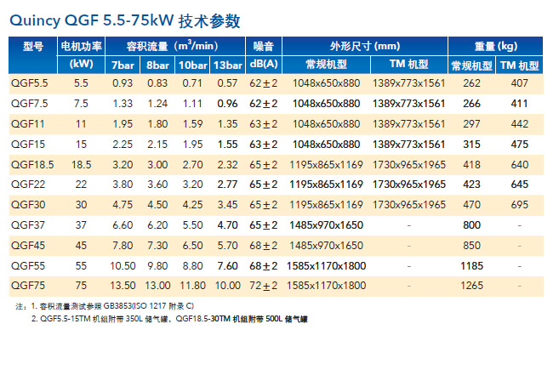Click the (kW) unit sub-header

pyautogui.click(x=82, y=64)
